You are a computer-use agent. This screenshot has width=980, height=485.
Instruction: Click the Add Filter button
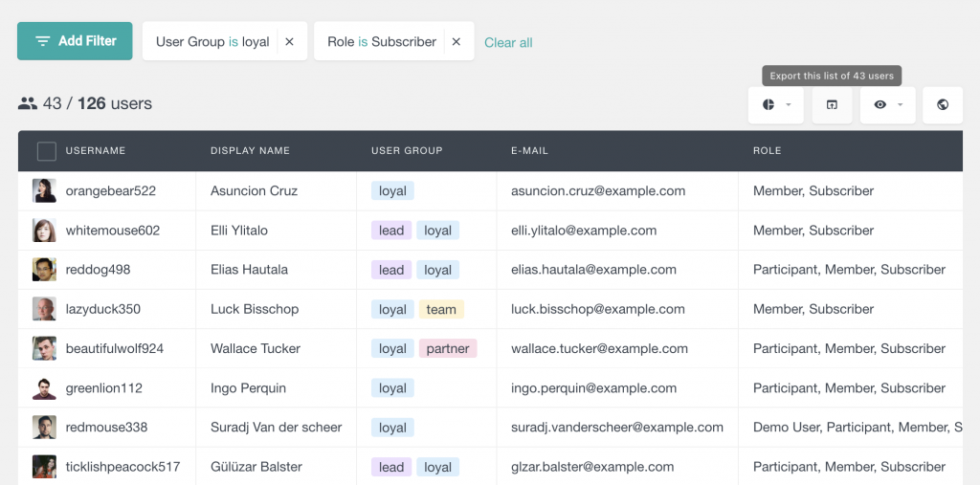point(75,41)
